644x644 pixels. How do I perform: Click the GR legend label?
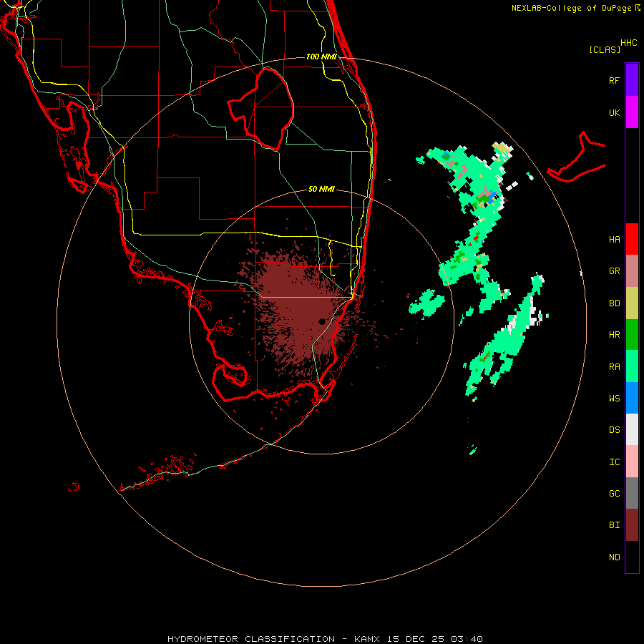614,271
